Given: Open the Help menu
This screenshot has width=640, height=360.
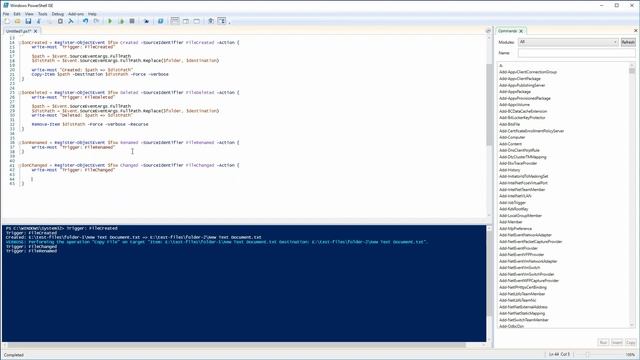Looking at the screenshot, I should tap(92, 14).
